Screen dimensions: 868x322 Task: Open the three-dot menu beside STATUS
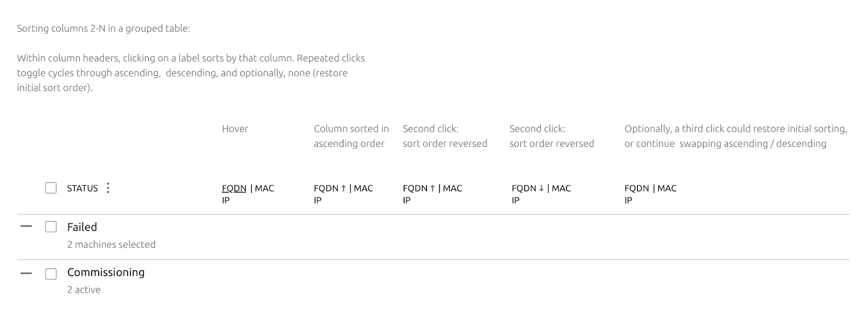108,188
